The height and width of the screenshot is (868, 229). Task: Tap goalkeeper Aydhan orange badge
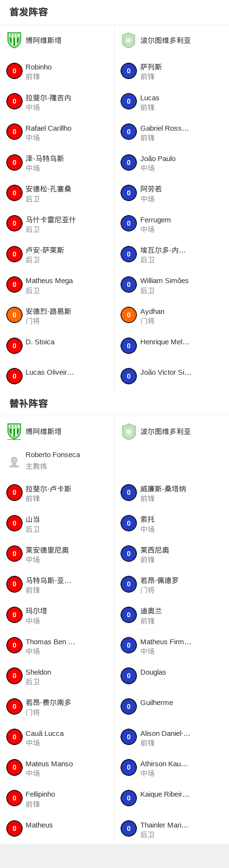[129, 315]
